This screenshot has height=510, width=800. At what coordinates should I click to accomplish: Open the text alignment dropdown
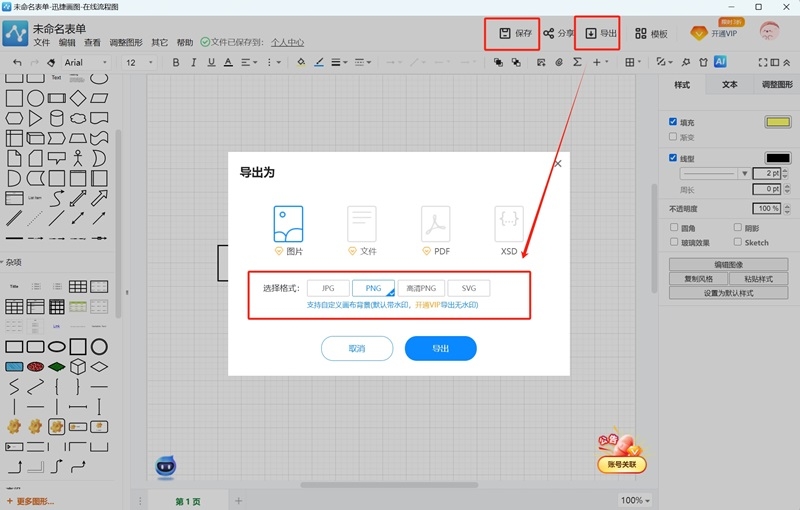tap(249, 62)
